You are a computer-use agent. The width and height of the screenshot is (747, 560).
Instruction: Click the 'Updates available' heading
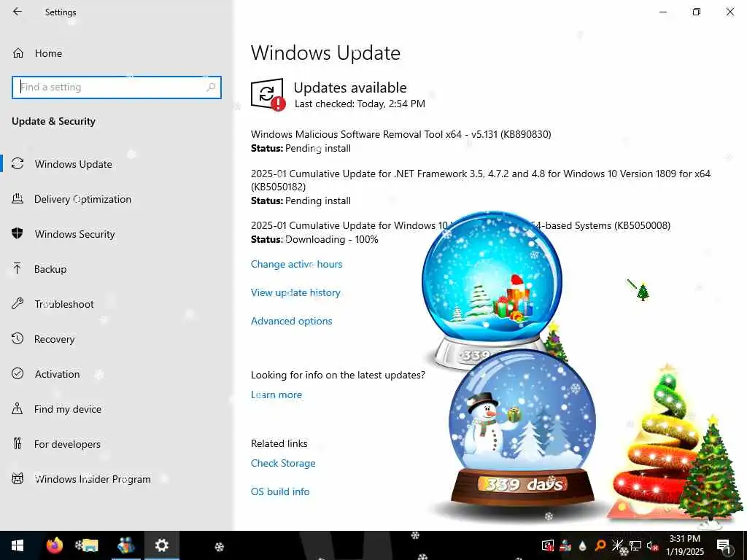350,87
